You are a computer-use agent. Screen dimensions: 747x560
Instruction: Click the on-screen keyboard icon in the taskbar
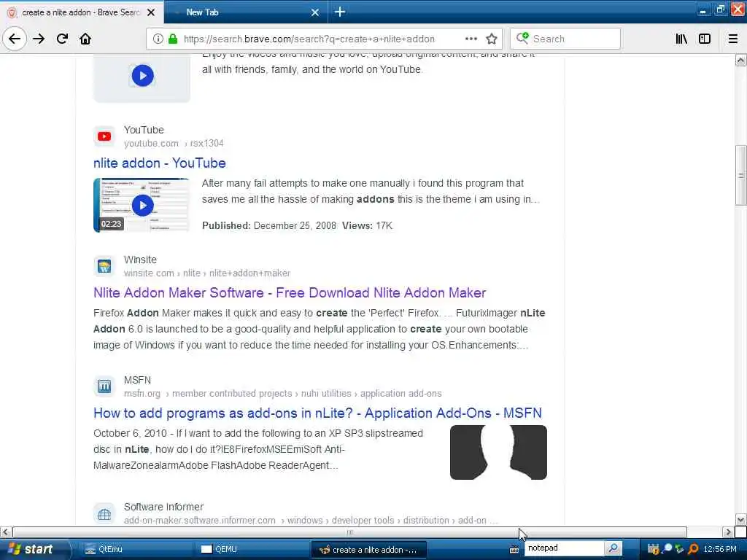(x=514, y=550)
